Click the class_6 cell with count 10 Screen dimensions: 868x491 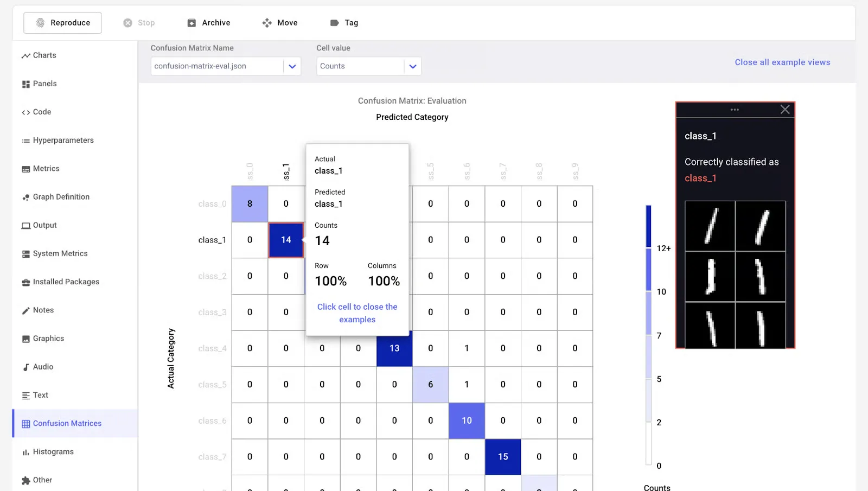[467, 420]
